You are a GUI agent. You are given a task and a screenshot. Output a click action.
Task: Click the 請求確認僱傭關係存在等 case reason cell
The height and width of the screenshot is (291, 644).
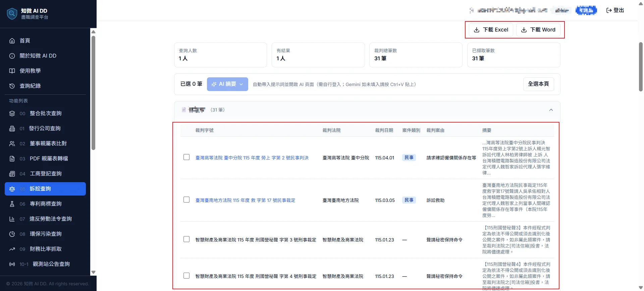451,158
